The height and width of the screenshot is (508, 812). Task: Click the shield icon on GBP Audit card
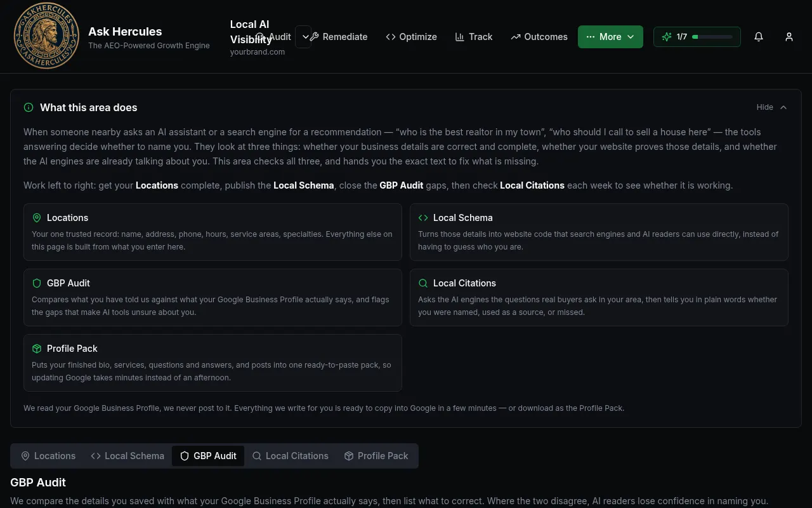37,283
